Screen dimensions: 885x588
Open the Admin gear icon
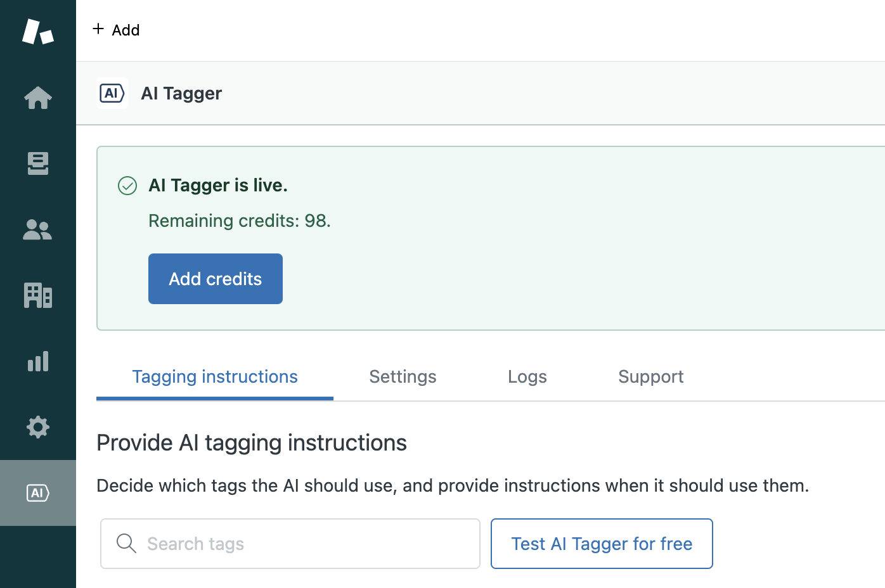[x=38, y=427]
